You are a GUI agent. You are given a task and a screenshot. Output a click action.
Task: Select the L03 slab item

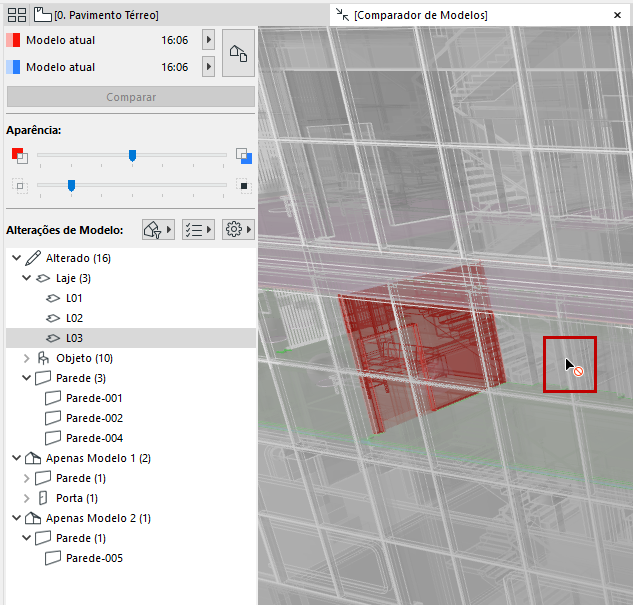coord(131,338)
